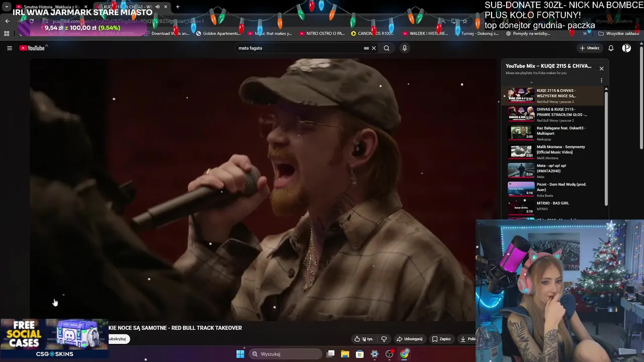The image size is (644, 362).
Task: Open the Settings gear on taskbar
Action: (x=374, y=354)
